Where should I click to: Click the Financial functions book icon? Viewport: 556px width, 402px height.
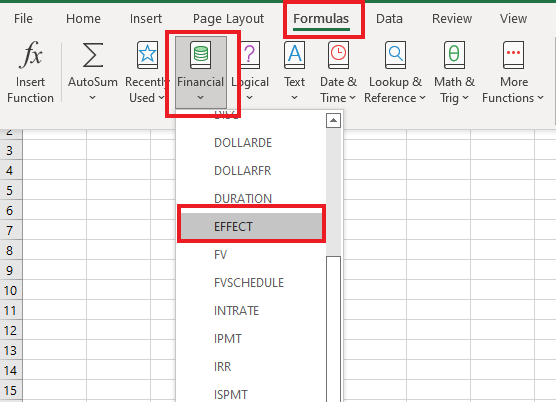click(x=201, y=55)
